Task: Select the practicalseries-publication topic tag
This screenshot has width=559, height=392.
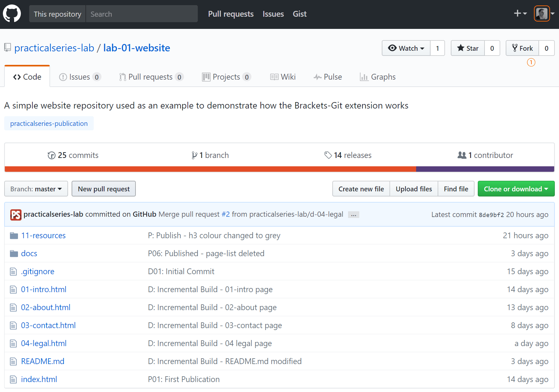Action: pos(49,124)
